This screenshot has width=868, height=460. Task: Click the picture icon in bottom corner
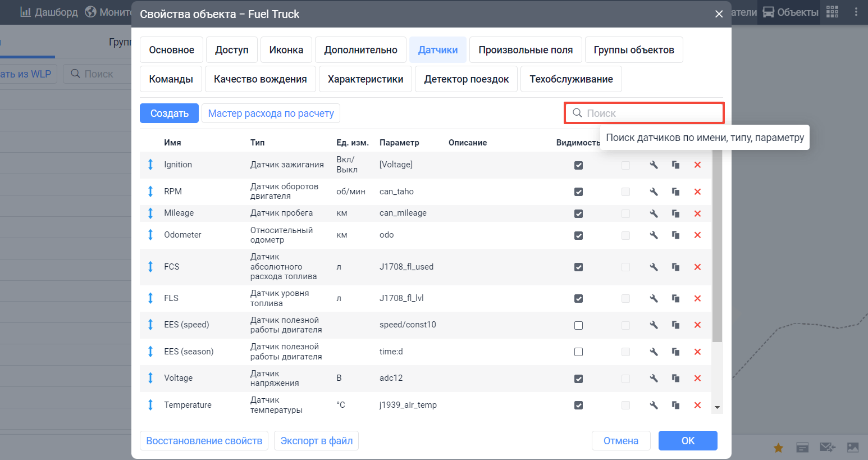pyautogui.click(x=852, y=448)
